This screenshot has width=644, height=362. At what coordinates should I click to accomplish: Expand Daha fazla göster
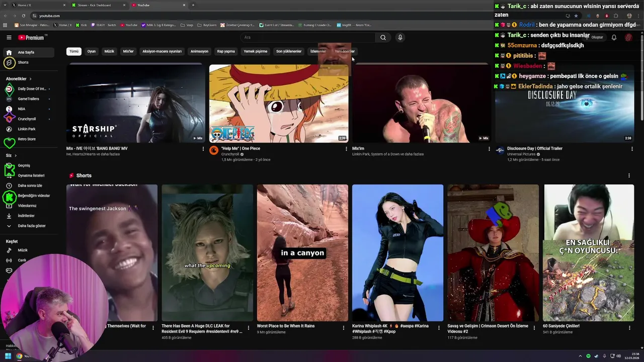(x=29, y=226)
